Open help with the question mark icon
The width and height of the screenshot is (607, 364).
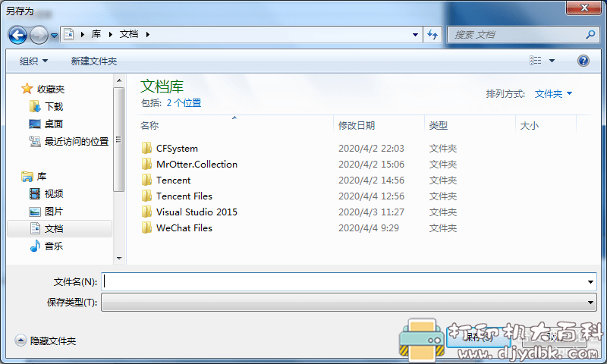click(x=583, y=61)
